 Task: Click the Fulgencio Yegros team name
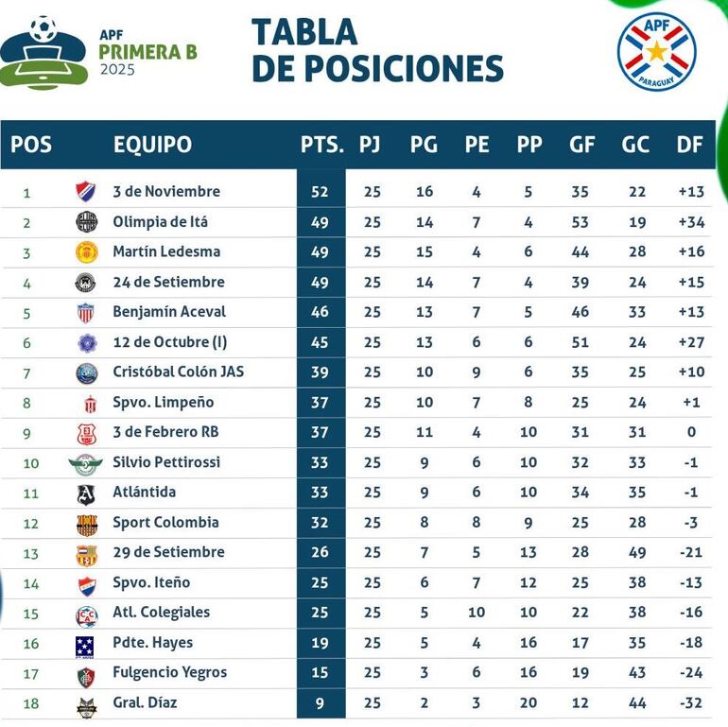point(169,673)
